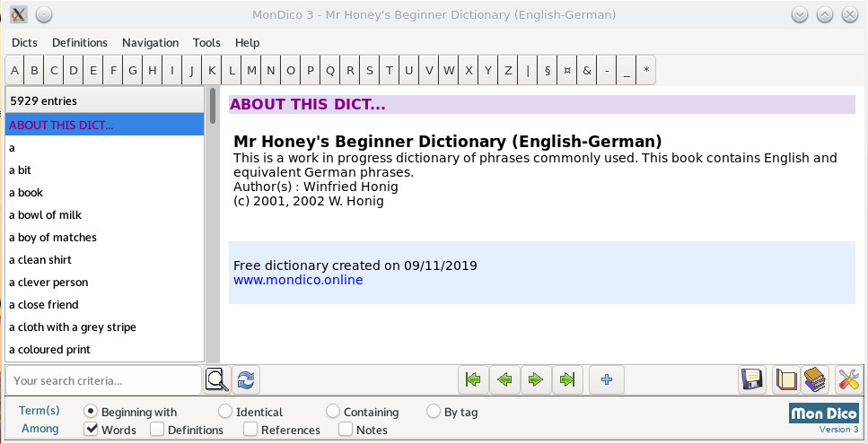Select 'a bowl of milk' entry

pyautogui.click(x=105, y=214)
